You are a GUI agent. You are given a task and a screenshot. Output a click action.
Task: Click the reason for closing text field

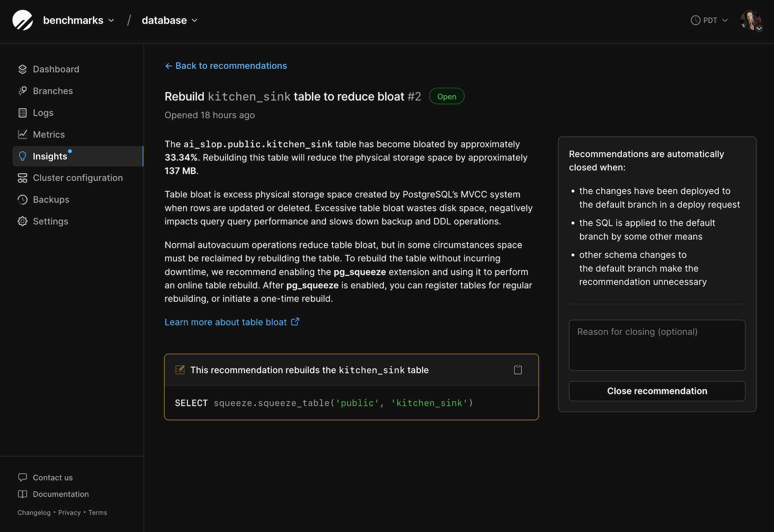(657, 345)
